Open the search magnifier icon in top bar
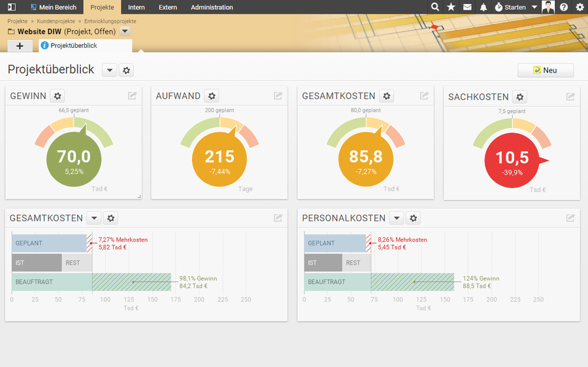 pos(436,7)
